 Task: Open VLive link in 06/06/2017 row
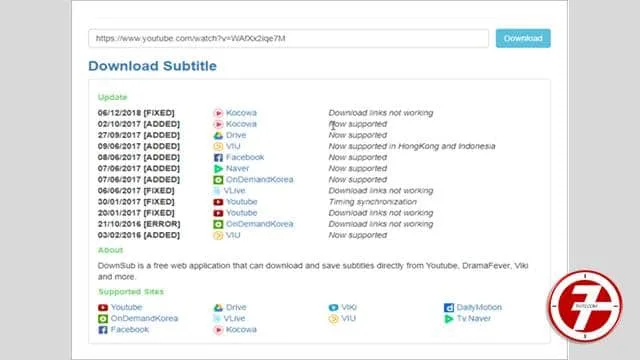coord(234,191)
